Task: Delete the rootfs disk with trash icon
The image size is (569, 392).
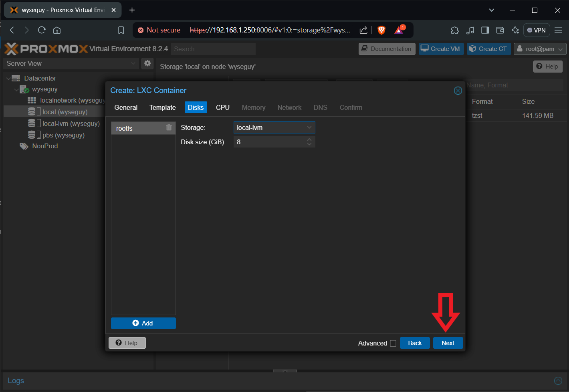Action: pos(169,127)
